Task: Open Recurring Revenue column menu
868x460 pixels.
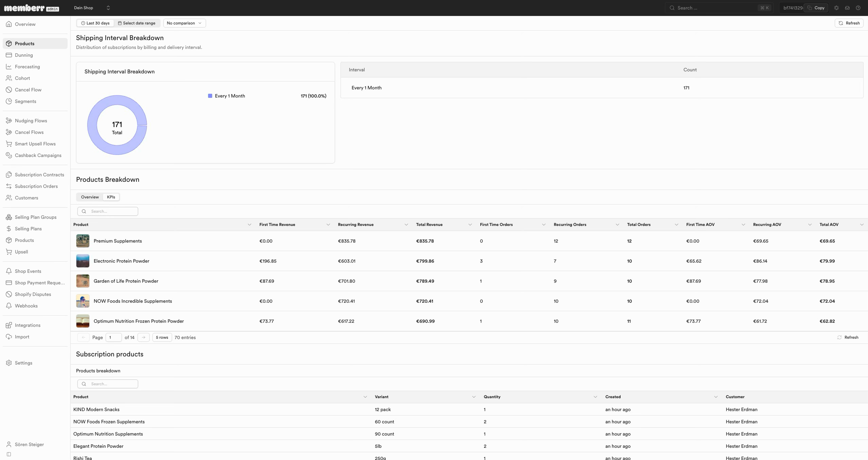Action: tap(406, 225)
